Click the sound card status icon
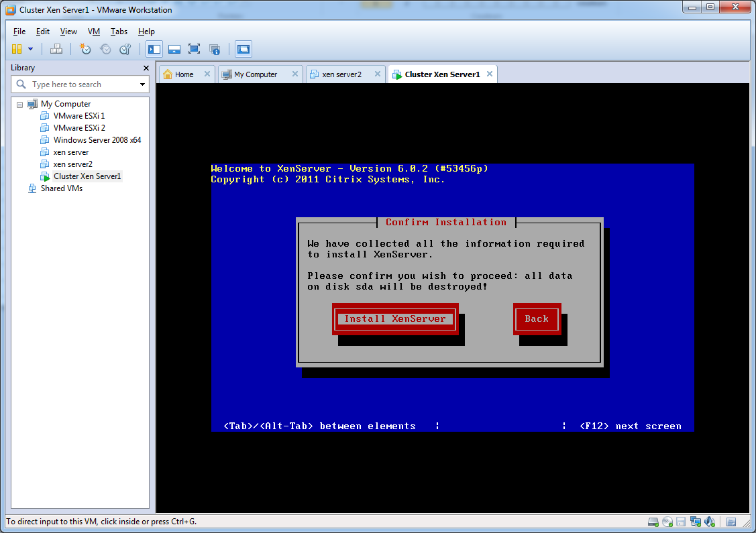Viewport: 756px width, 533px height. point(710,522)
